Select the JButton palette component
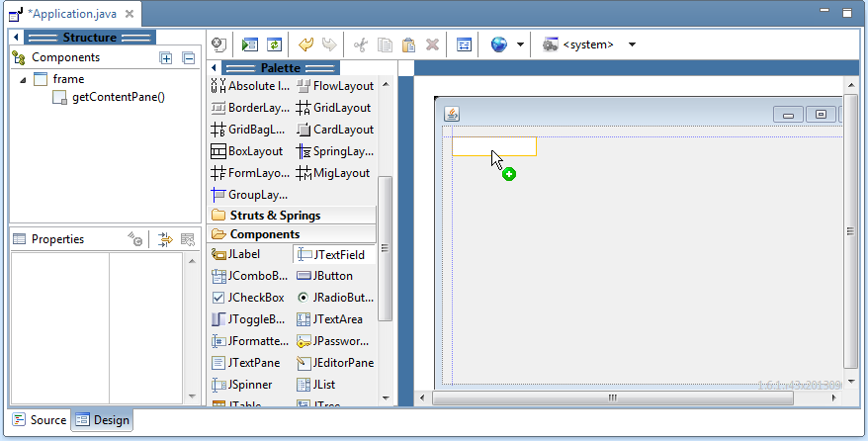868x441 pixels. [331, 276]
